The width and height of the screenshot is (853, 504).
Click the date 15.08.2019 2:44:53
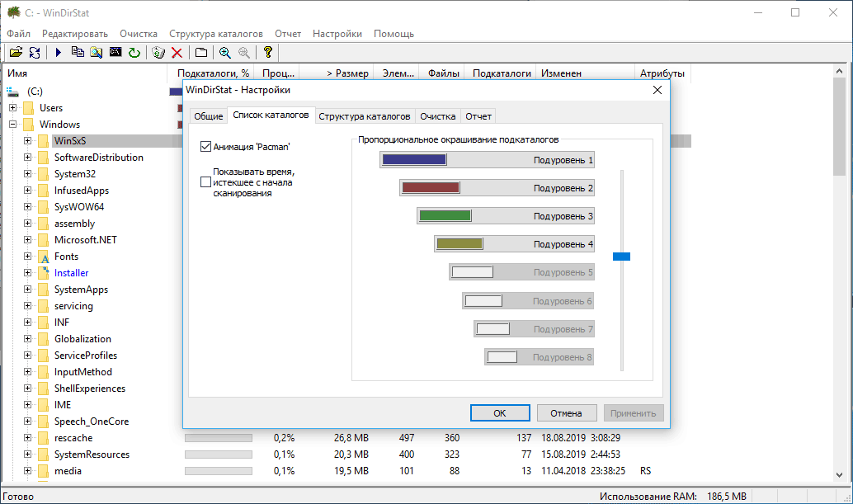[581, 455]
